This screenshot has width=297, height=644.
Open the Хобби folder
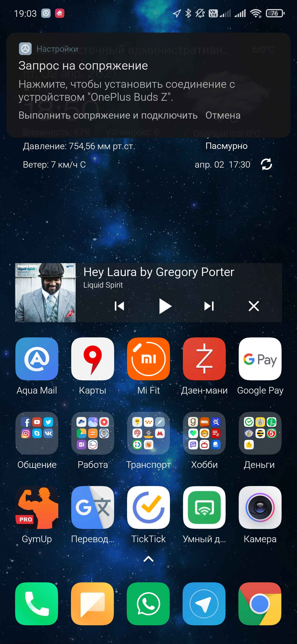tap(204, 433)
